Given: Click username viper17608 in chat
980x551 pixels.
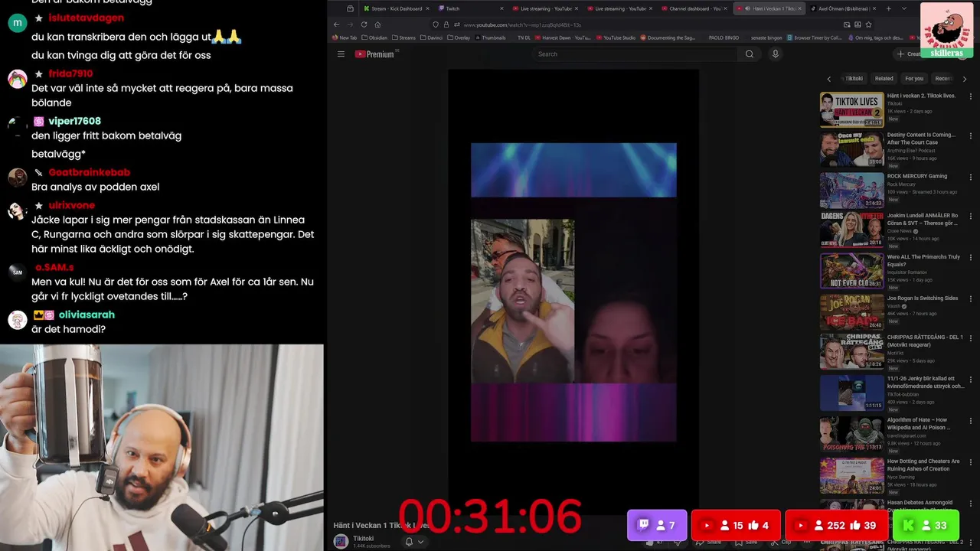Looking at the screenshot, I should click(x=74, y=121).
